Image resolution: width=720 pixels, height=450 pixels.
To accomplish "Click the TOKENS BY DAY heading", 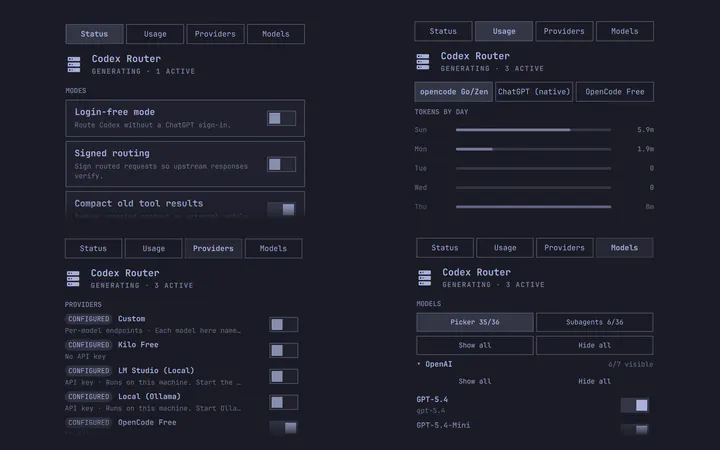I will point(441,112).
